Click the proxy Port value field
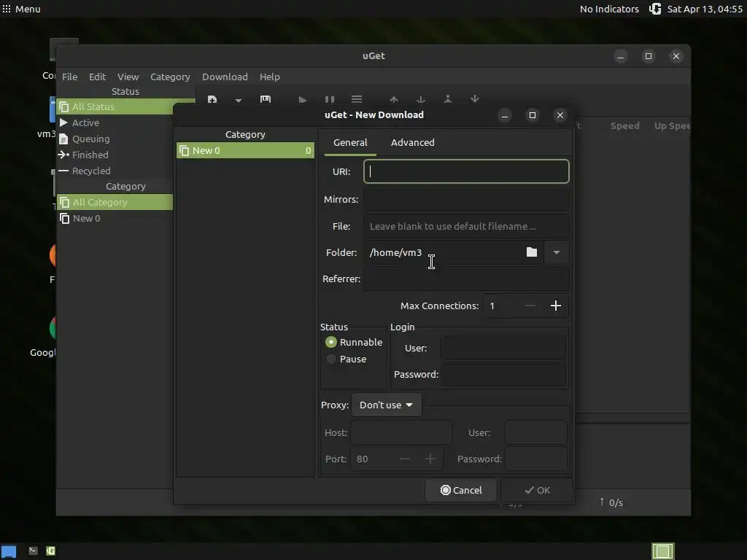 coord(371,459)
